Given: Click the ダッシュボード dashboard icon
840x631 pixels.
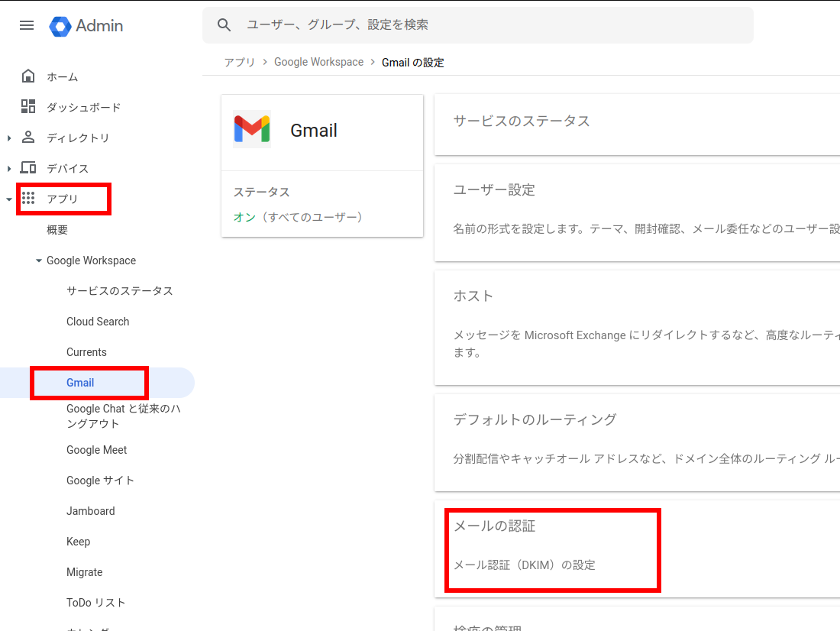Looking at the screenshot, I should [28, 107].
